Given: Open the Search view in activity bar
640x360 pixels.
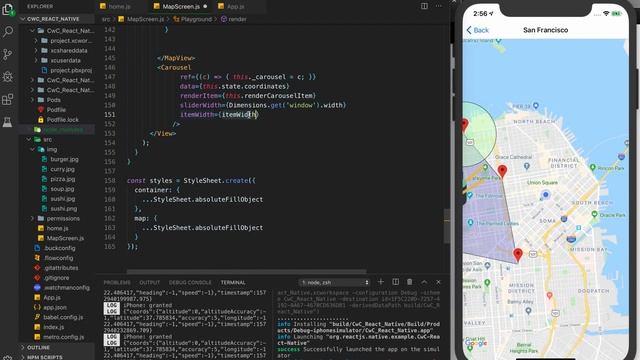Looking at the screenshot, I should coord(8,31).
